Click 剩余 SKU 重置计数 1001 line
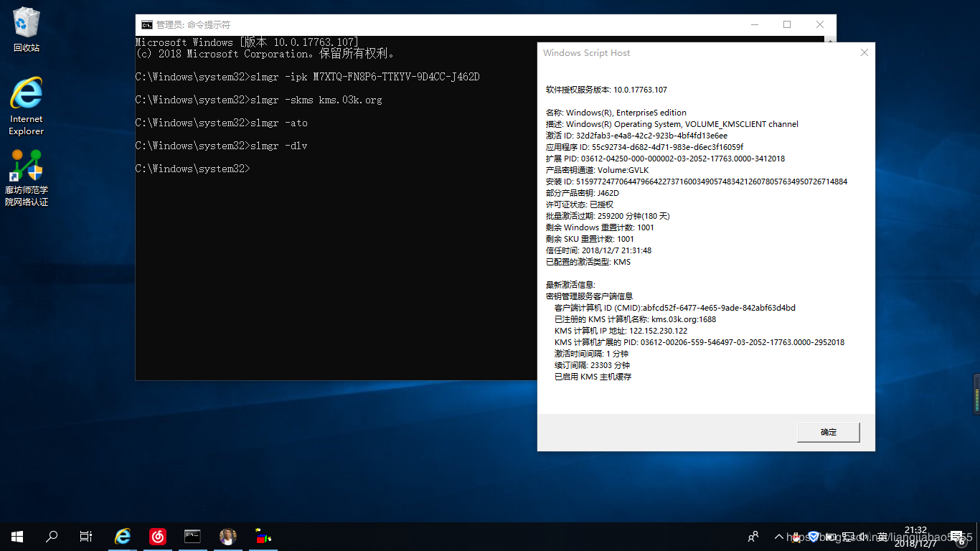 click(590, 239)
